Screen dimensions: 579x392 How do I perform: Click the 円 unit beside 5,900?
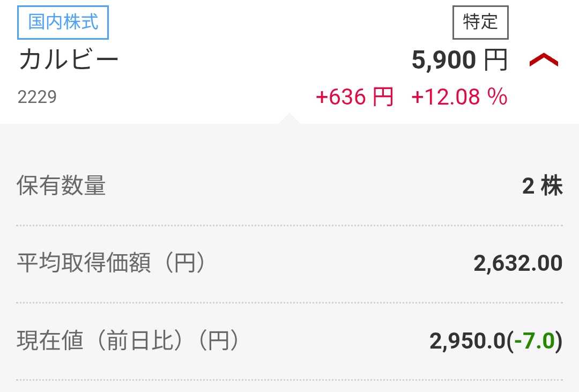496,61
